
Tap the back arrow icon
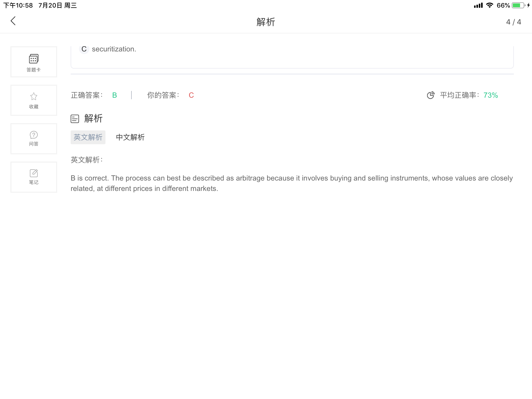pyautogui.click(x=13, y=21)
